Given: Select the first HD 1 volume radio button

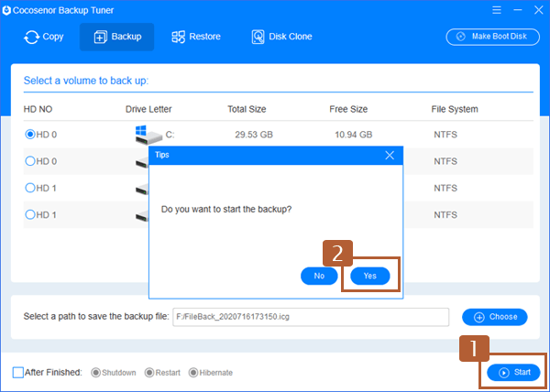Looking at the screenshot, I should point(30,188).
